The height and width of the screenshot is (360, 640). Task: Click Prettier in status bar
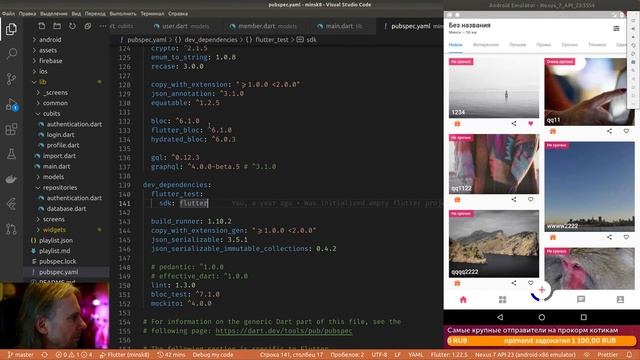(607, 355)
